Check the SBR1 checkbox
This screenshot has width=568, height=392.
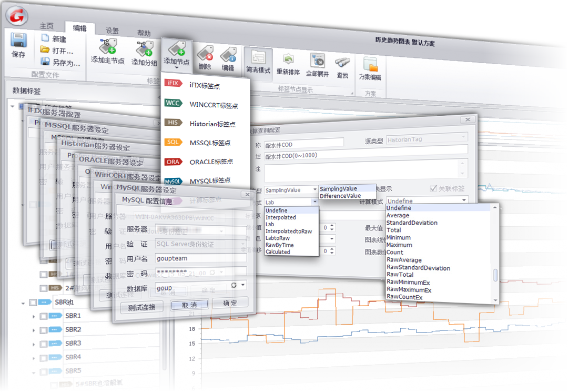coord(44,316)
